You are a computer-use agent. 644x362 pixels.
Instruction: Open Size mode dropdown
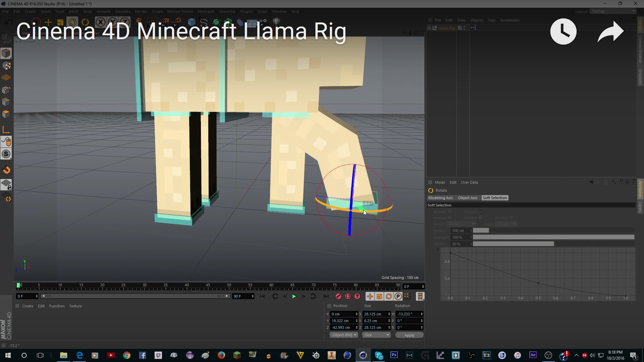click(x=377, y=335)
